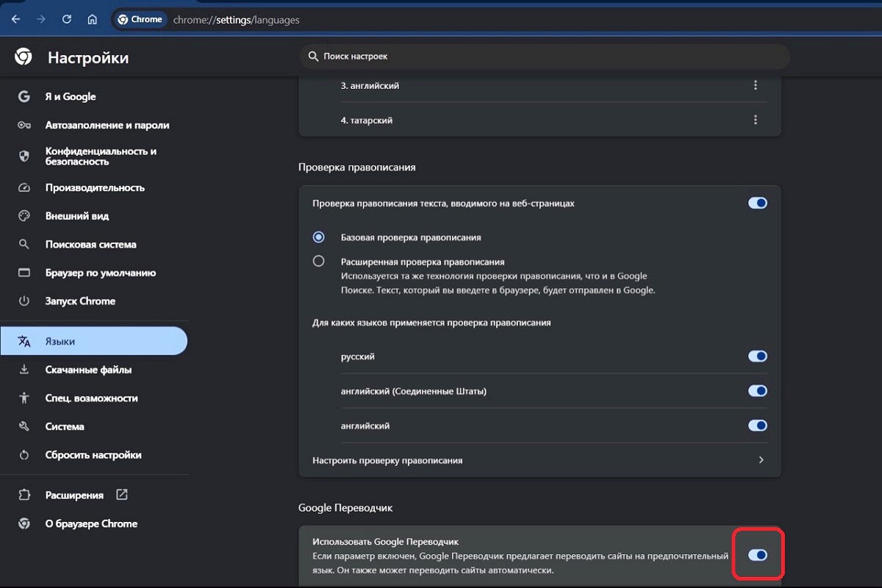
Task: Click the magnifier icon in the search box
Action: [313, 56]
